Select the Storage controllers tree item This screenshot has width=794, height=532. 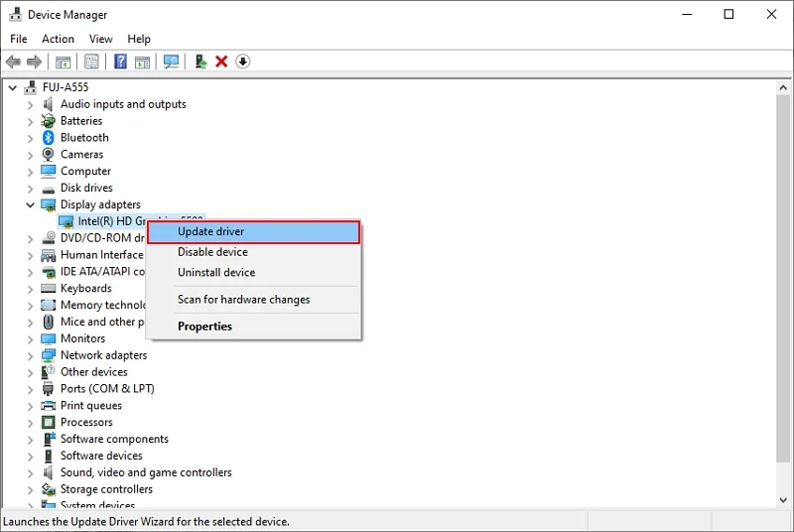tap(106, 489)
